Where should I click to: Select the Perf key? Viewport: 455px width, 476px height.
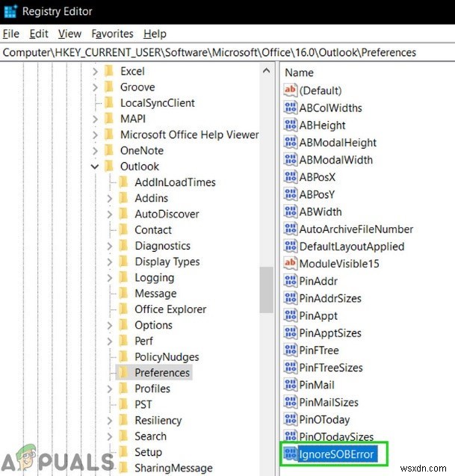[x=144, y=341]
